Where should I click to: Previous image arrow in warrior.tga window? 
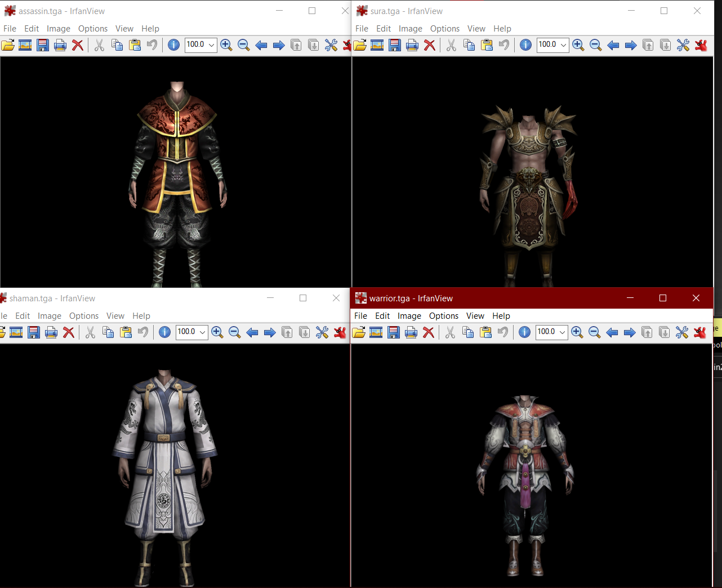pyautogui.click(x=612, y=332)
